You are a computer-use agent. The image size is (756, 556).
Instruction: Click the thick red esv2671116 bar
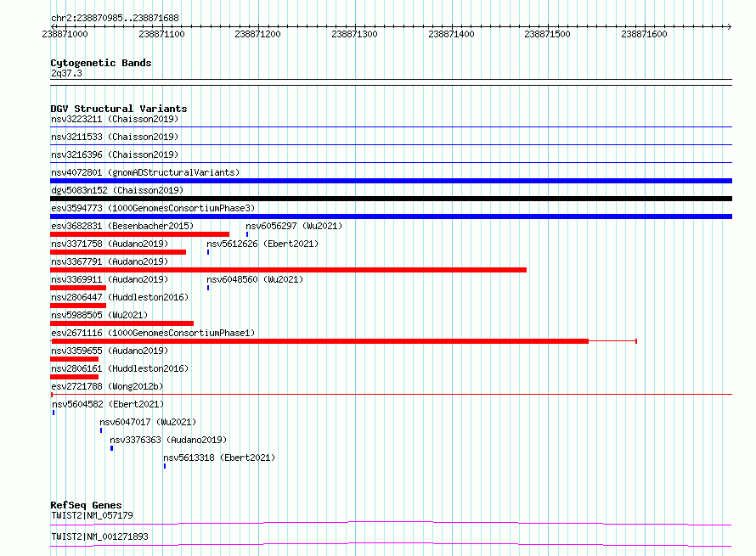(x=320, y=341)
